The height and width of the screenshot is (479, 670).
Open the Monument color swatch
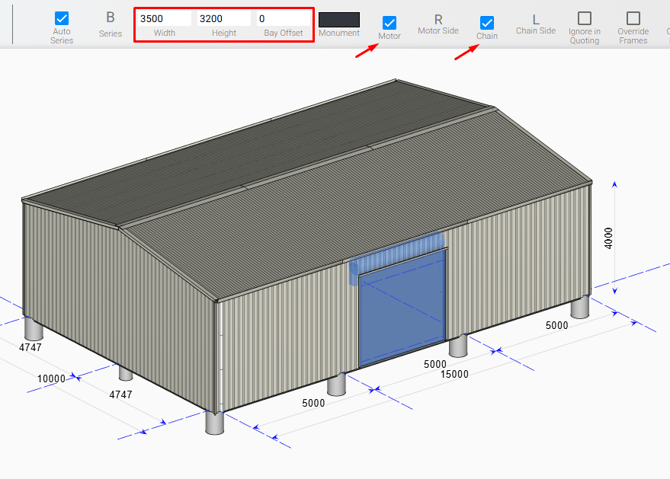pyautogui.click(x=339, y=20)
